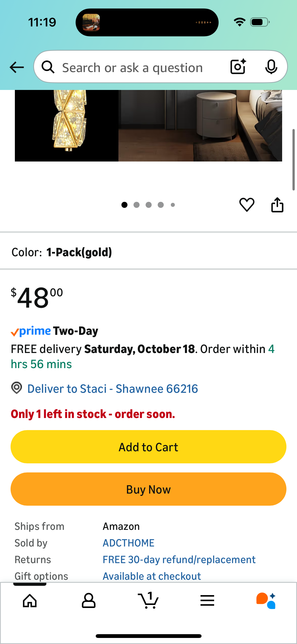Change delivery address for Staci
297x644 pixels.
(x=112, y=389)
